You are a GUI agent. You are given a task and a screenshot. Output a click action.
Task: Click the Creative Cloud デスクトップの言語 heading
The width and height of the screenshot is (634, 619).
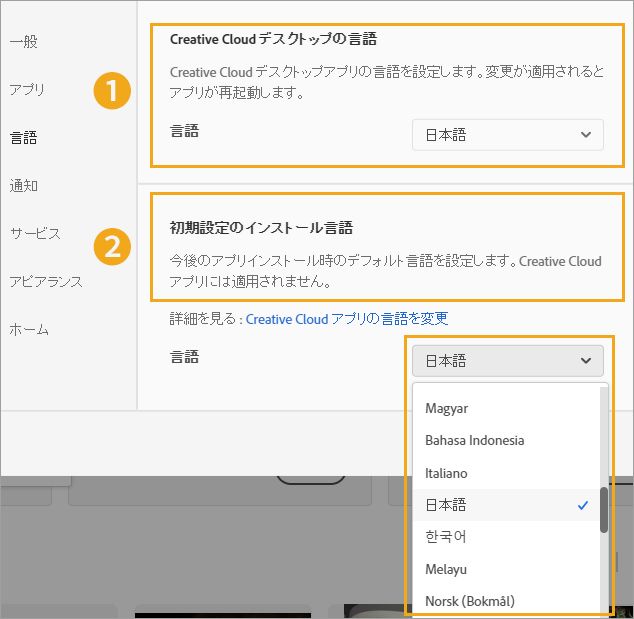point(273,39)
